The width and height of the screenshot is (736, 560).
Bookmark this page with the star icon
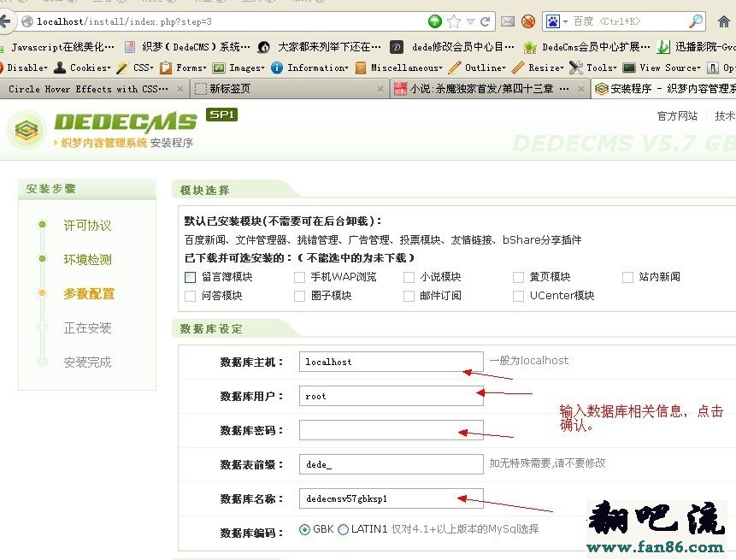[x=454, y=21]
